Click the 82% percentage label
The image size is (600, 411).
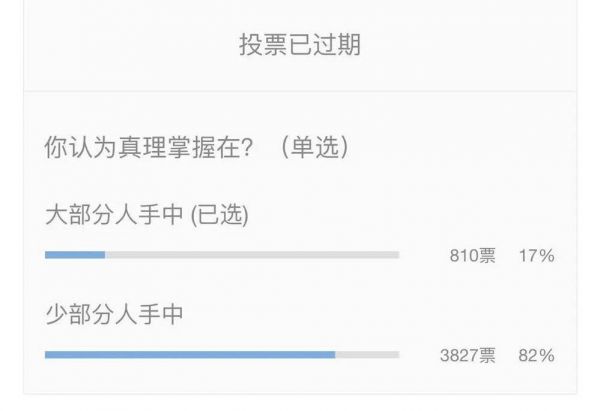coord(536,356)
